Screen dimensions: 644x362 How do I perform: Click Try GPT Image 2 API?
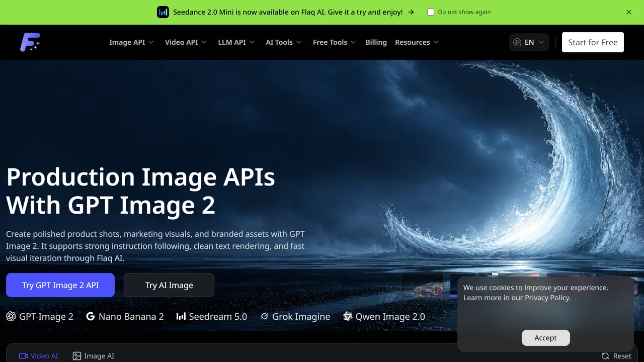(x=60, y=285)
